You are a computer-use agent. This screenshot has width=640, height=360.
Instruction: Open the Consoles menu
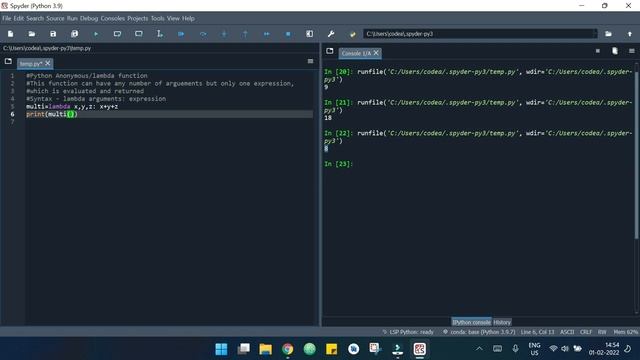tap(113, 18)
